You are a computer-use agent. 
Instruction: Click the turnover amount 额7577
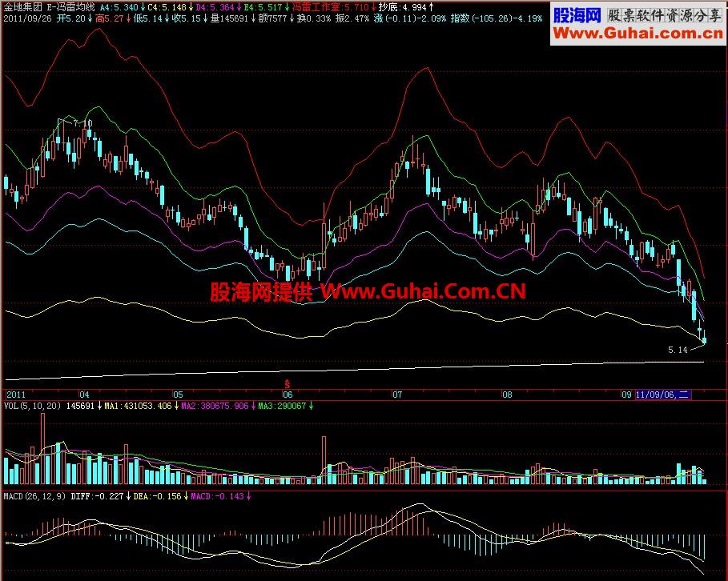(272, 18)
